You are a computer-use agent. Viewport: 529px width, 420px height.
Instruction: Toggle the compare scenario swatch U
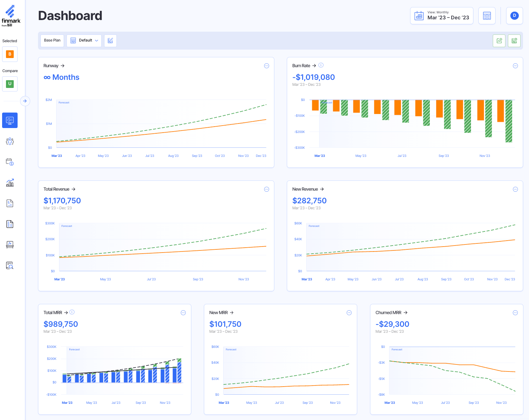coord(9,84)
